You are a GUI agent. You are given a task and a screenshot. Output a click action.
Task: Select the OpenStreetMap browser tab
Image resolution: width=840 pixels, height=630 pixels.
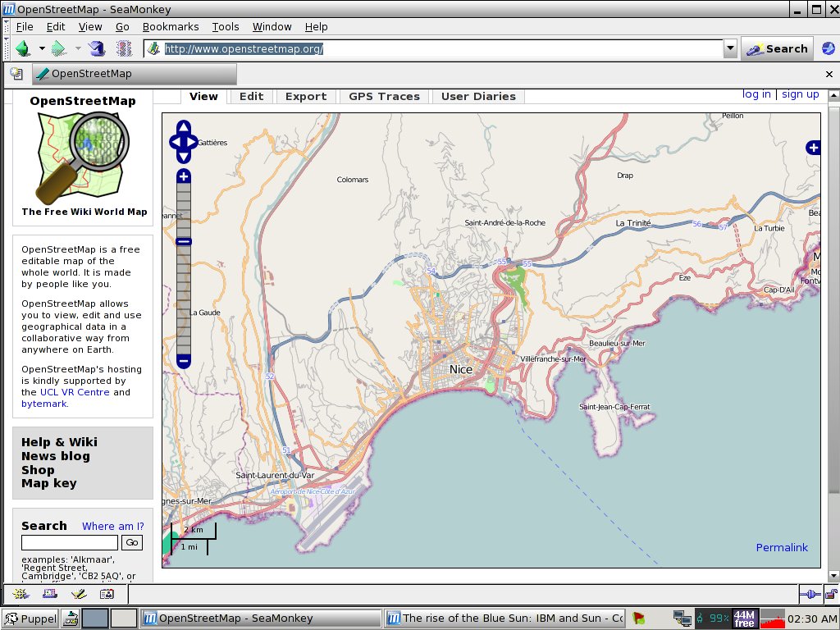pyautogui.click(x=134, y=74)
